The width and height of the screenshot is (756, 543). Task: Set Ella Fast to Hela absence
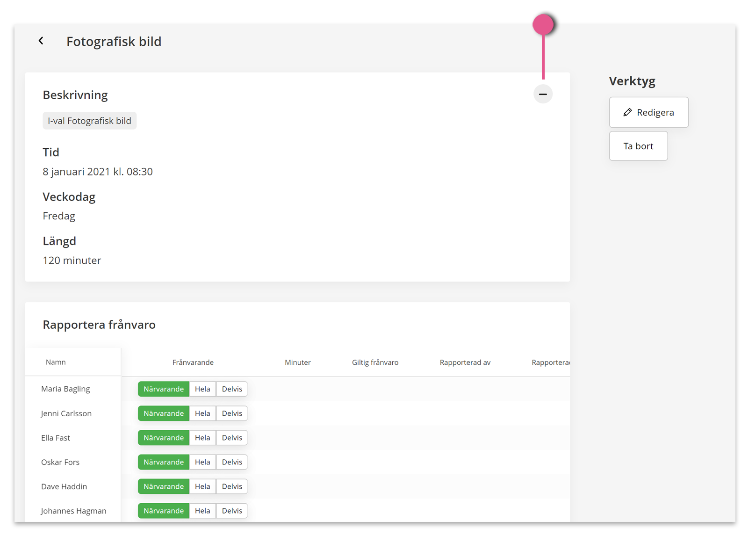click(202, 438)
